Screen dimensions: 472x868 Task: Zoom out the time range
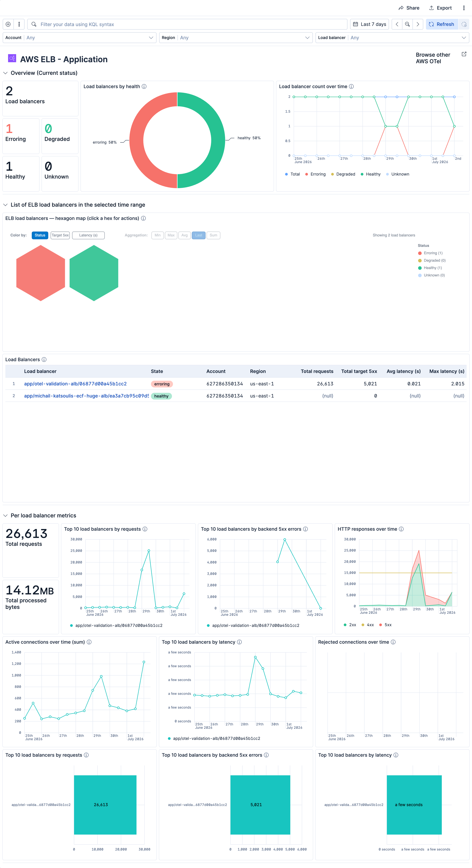click(x=407, y=24)
